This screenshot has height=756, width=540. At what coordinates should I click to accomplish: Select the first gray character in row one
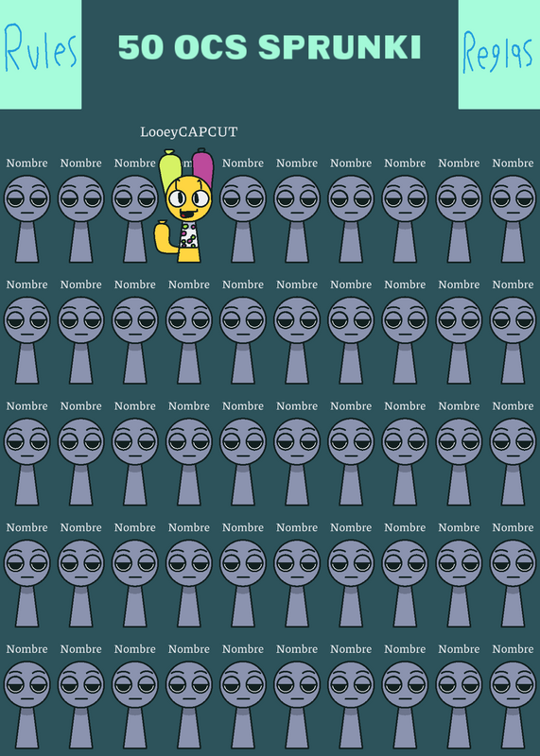click(27, 219)
